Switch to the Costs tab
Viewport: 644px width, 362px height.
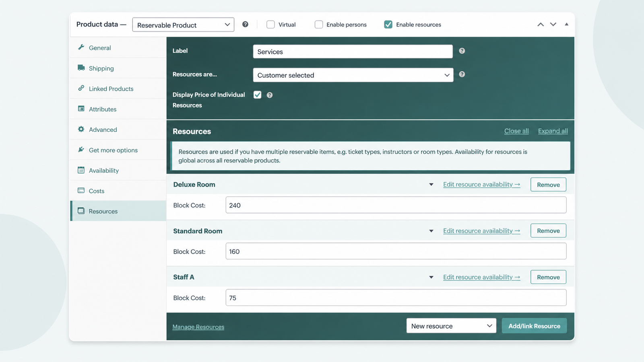click(118, 191)
